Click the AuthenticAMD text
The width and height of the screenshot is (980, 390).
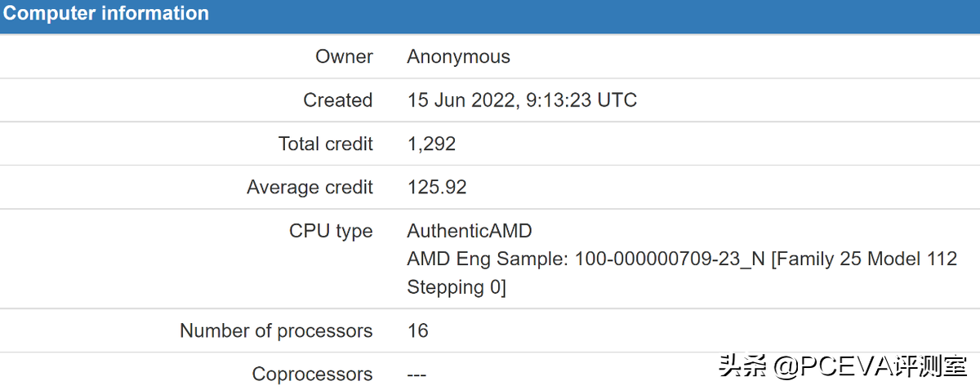[470, 231]
